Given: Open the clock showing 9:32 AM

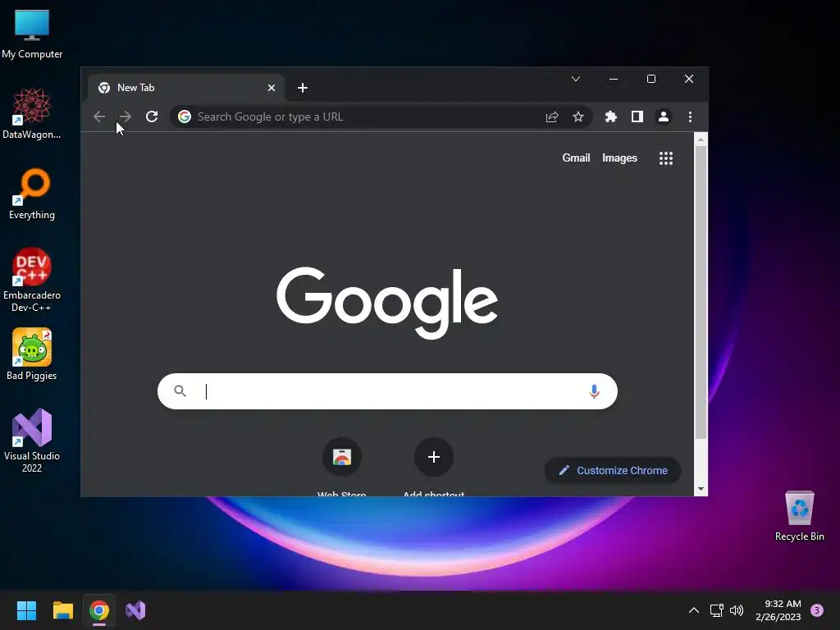Looking at the screenshot, I should click(x=778, y=610).
